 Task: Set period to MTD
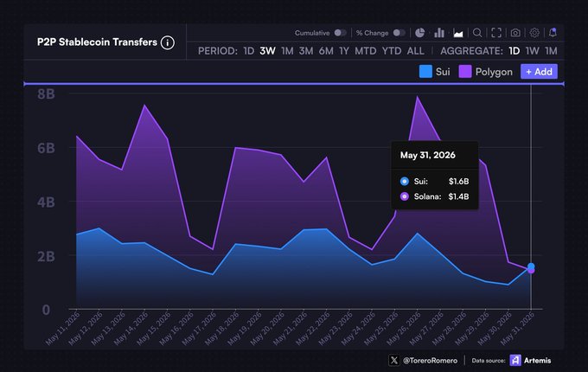pos(365,51)
